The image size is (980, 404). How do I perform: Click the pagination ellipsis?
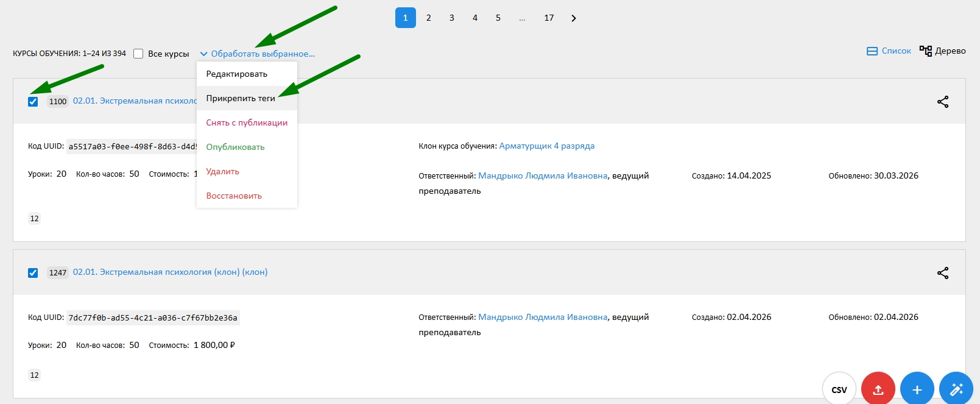coord(522,18)
